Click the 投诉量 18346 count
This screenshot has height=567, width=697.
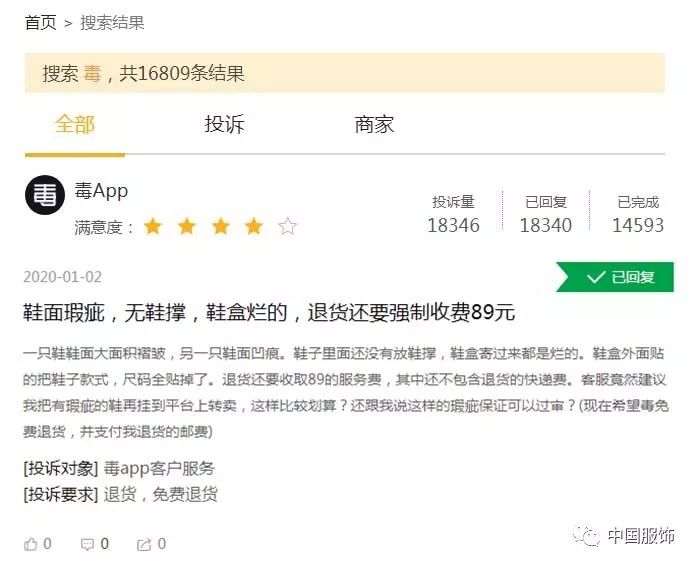[x=453, y=214]
